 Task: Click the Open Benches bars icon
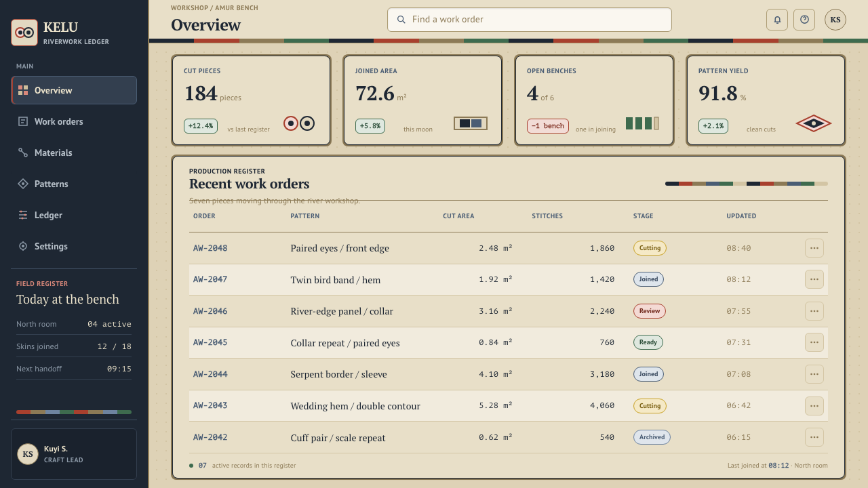(642, 123)
